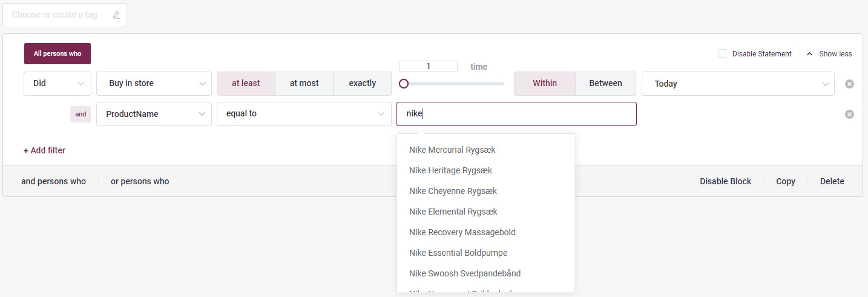Click the Choose or create a tag field
This screenshot has height=297, width=868.
click(65, 15)
